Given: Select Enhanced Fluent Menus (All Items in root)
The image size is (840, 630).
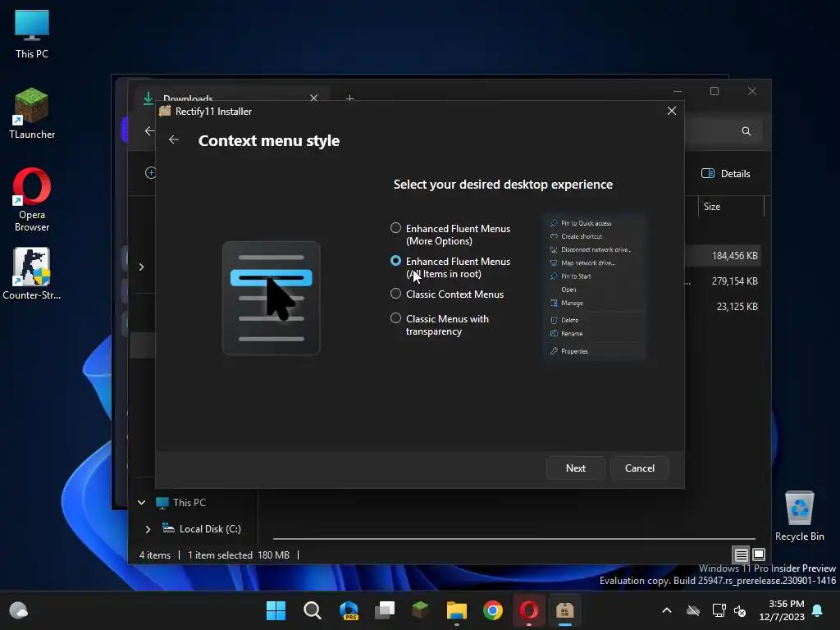Looking at the screenshot, I should point(396,261).
